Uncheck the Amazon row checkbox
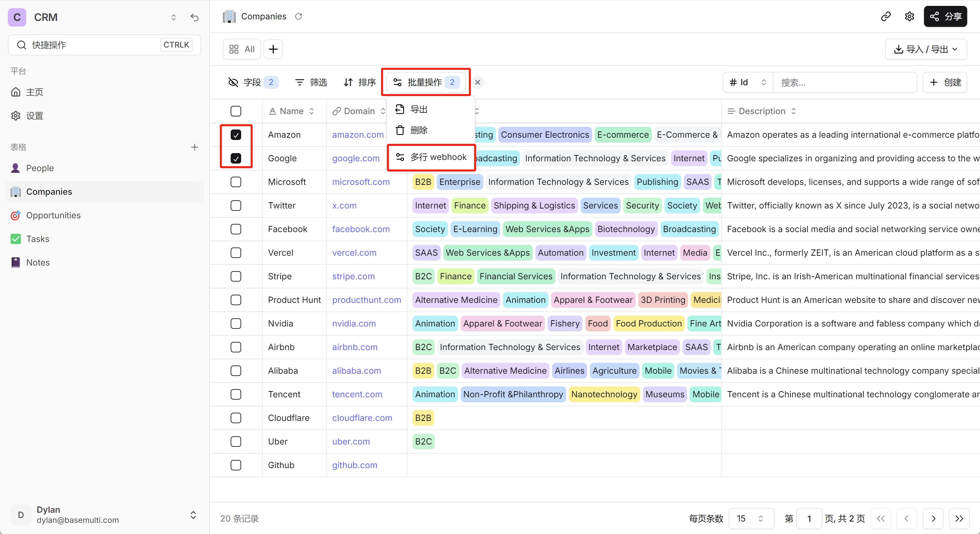980x534 pixels. 236,135
